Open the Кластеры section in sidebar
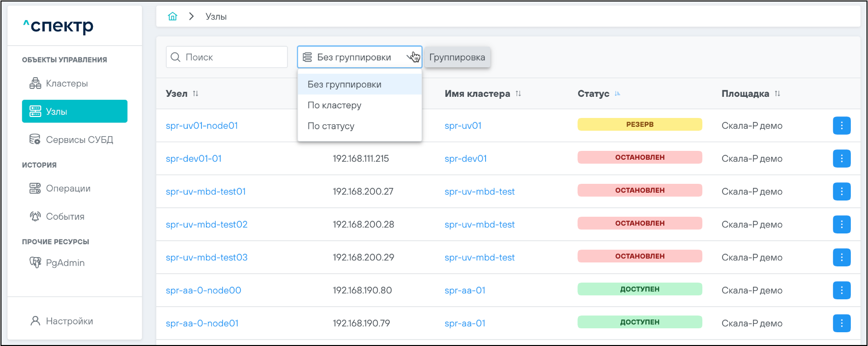868x346 pixels. (66, 84)
